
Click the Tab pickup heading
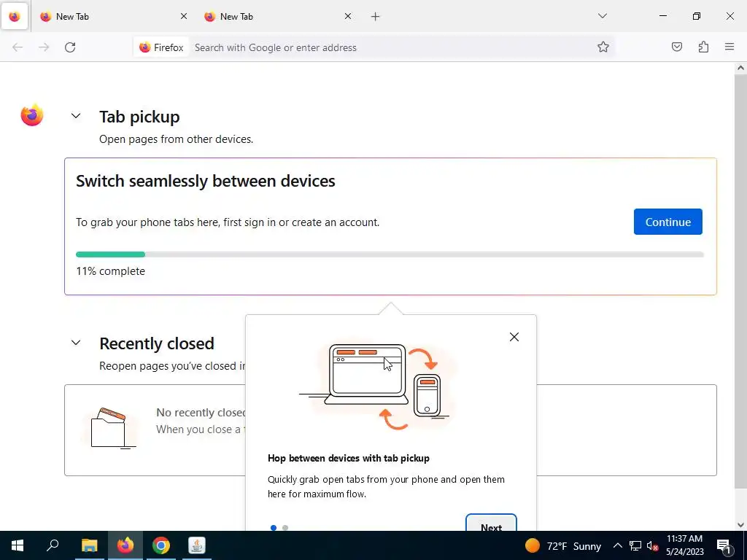click(x=139, y=117)
